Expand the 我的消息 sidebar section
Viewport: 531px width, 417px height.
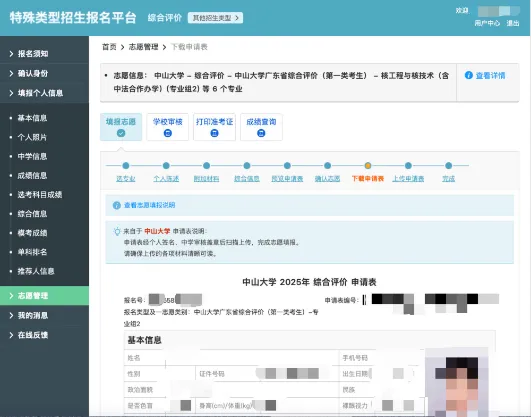click(44, 315)
